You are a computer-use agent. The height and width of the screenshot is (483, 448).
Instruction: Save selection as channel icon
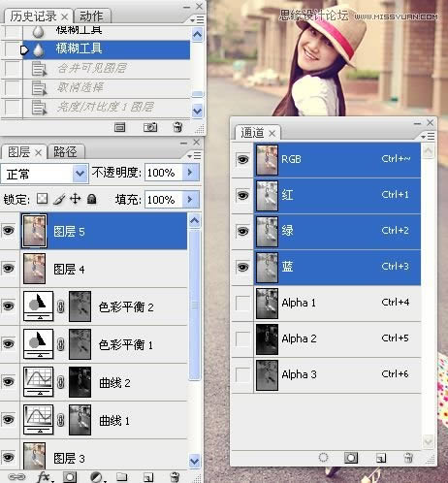tap(351, 458)
